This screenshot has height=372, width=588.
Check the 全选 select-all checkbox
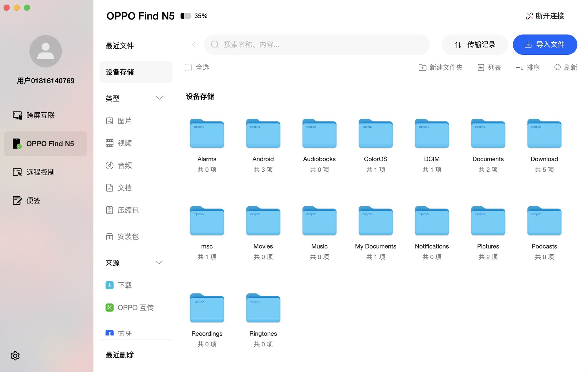coord(188,68)
